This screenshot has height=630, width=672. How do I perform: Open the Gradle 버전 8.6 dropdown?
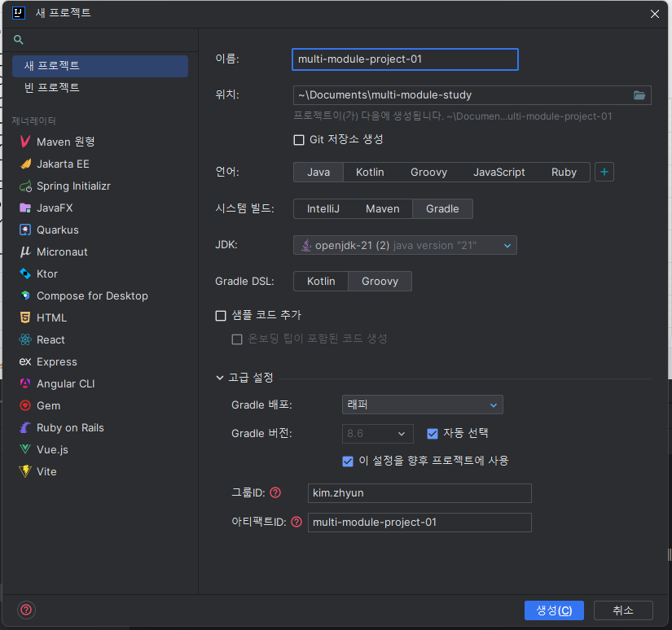pyautogui.click(x=378, y=434)
